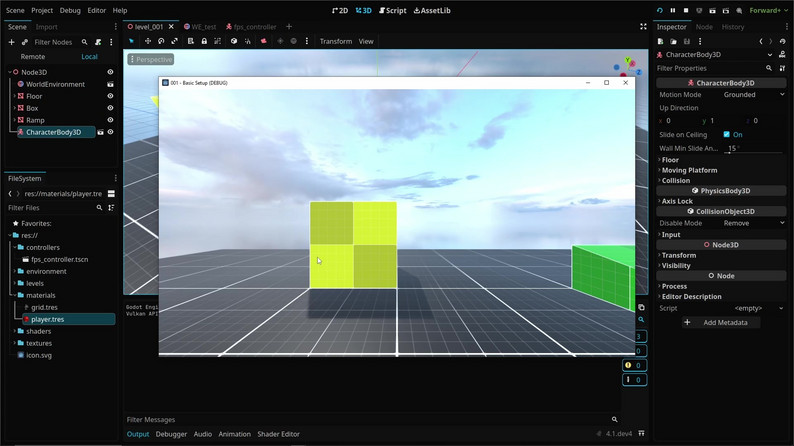
Task: Open the Editor menu
Action: [96, 10]
